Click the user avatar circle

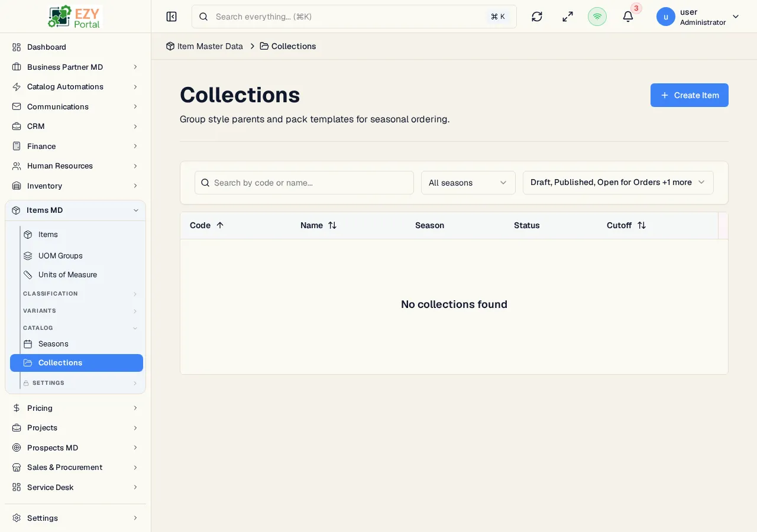coord(666,17)
